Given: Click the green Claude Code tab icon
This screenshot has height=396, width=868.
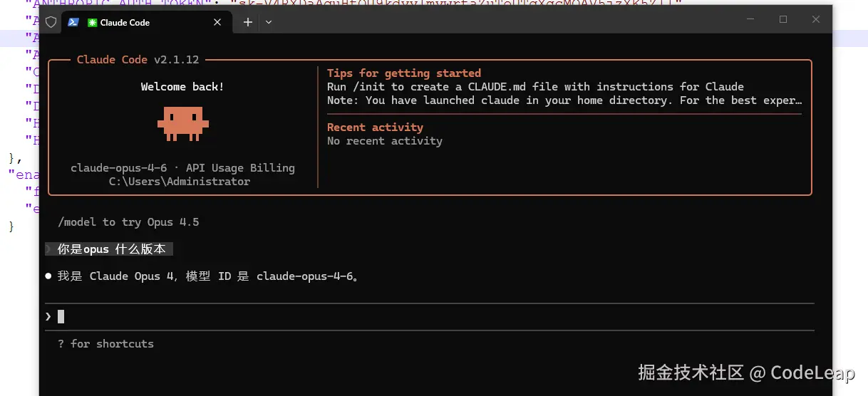Looking at the screenshot, I should click(92, 22).
